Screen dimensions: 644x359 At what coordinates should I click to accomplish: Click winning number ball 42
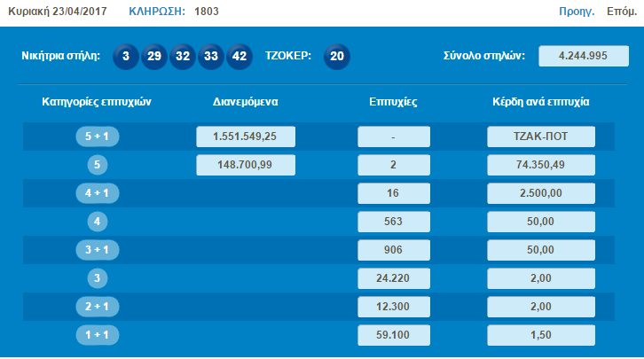240,56
